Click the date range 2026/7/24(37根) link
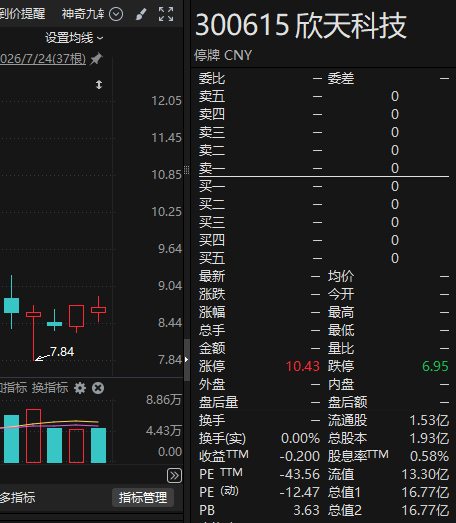The width and height of the screenshot is (456, 523). coord(43,59)
